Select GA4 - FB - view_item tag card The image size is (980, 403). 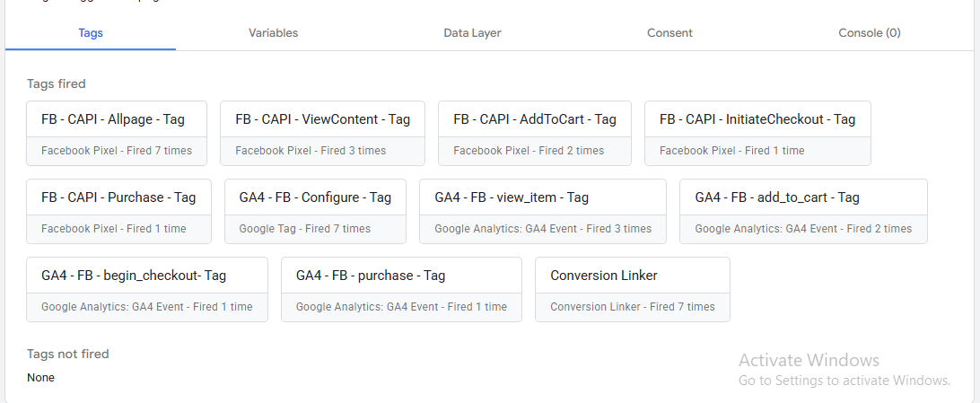(x=542, y=211)
